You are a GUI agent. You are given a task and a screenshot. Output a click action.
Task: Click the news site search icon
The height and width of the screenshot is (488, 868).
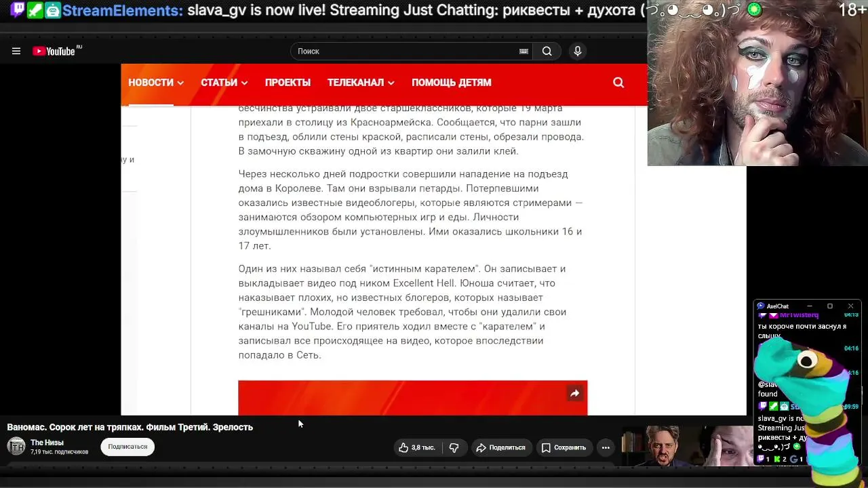tap(618, 83)
